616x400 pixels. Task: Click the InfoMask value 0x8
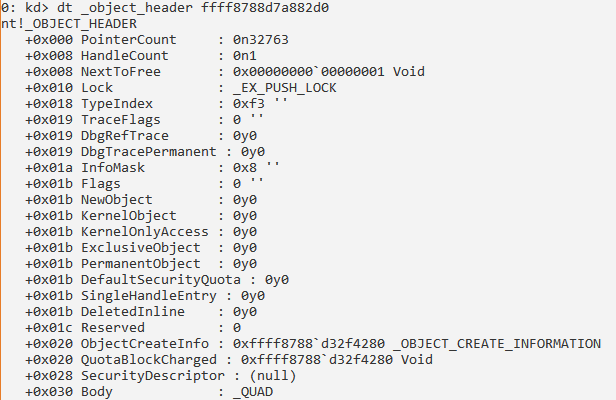[245, 168]
